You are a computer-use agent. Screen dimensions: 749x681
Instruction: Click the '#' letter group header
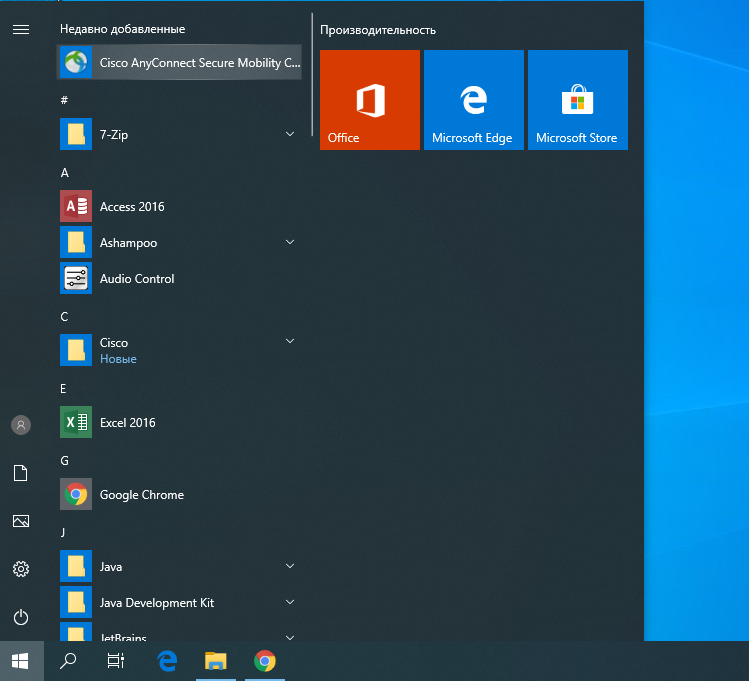point(64,100)
